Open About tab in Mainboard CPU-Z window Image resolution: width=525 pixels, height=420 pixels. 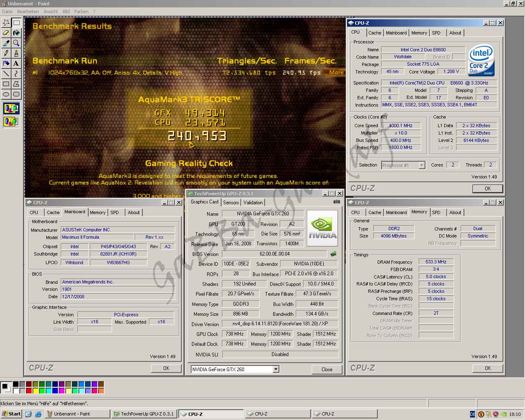pyautogui.click(x=134, y=212)
